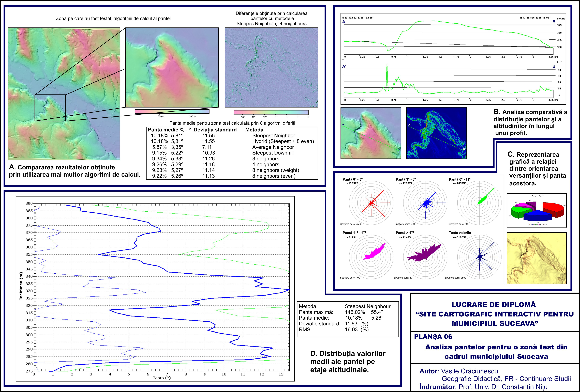Image resolution: width=580 pixels, height=392 pixels.
Task: Select the author line 'Autor: Vasile Crăciunescu'
Action: coord(459,371)
